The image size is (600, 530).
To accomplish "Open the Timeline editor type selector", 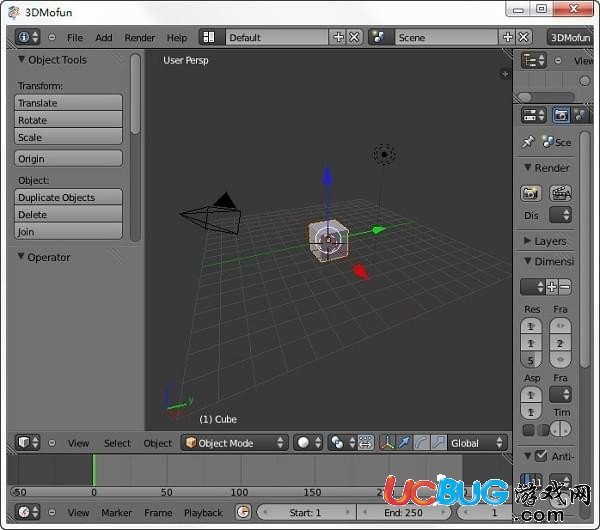I will click(x=27, y=512).
